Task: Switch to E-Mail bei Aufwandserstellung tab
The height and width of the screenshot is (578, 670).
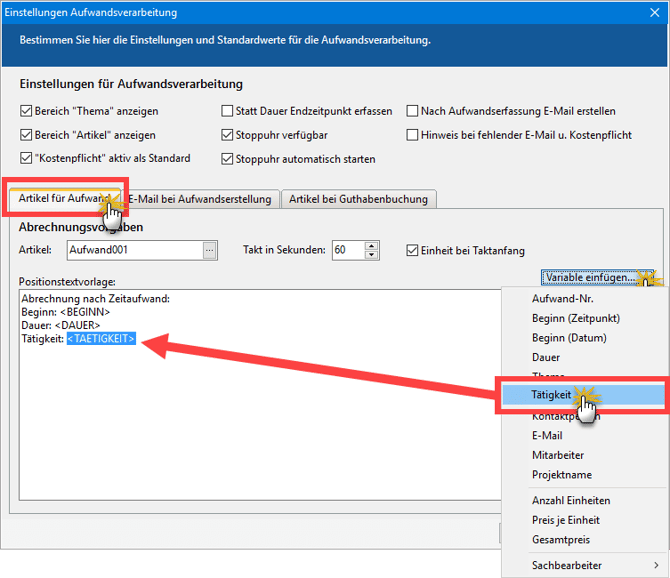Action: click(x=200, y=199)
